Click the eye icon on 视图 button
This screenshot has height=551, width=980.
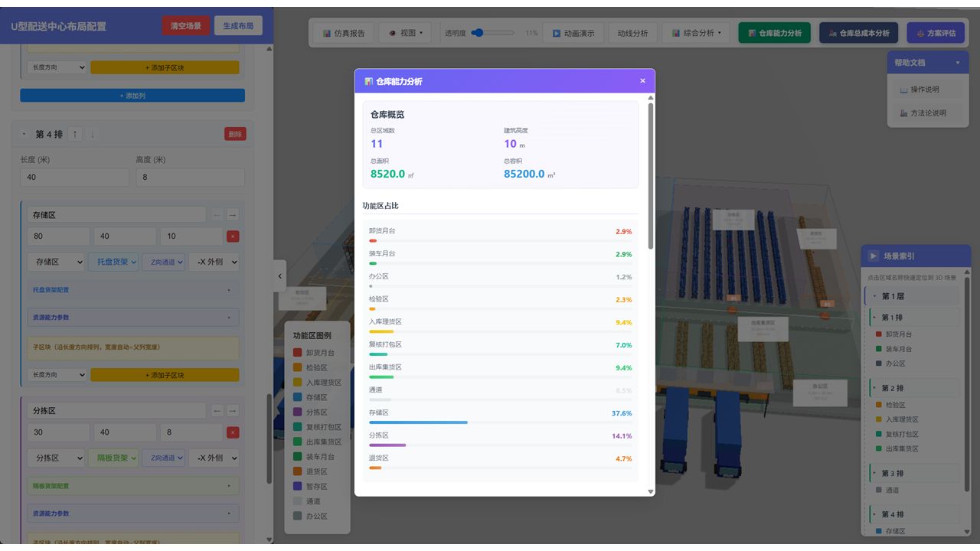[393, 33]
